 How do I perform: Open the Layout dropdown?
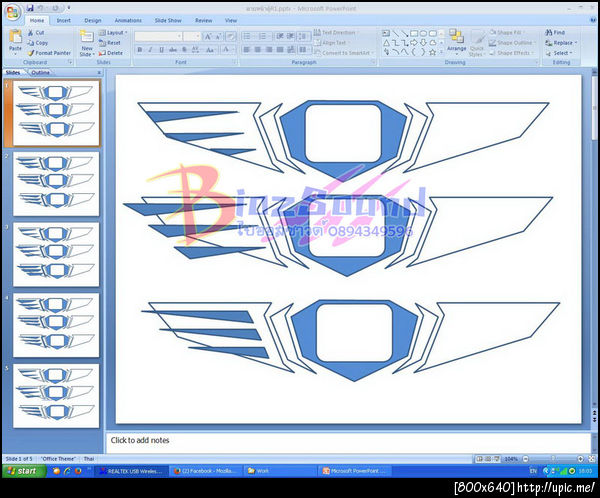tap(113, 33)
